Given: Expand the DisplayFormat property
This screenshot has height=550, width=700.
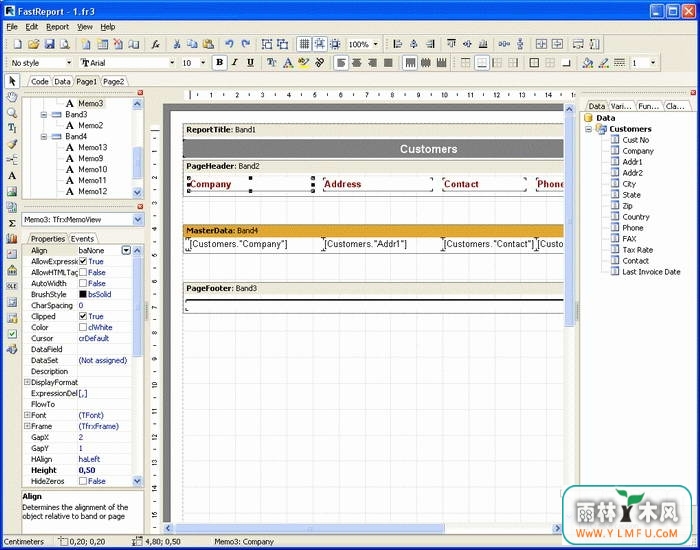Looking at the screenshot, I should [27, 382].
